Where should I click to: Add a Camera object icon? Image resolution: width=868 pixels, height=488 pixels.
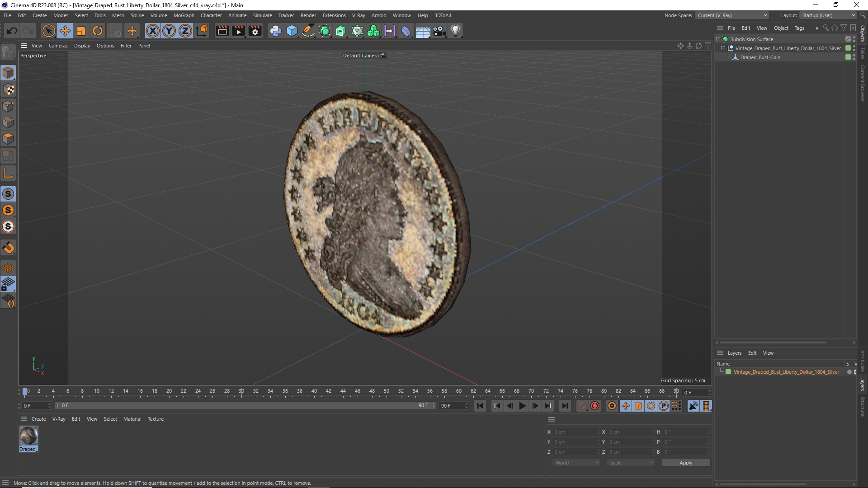coord(439,31)
